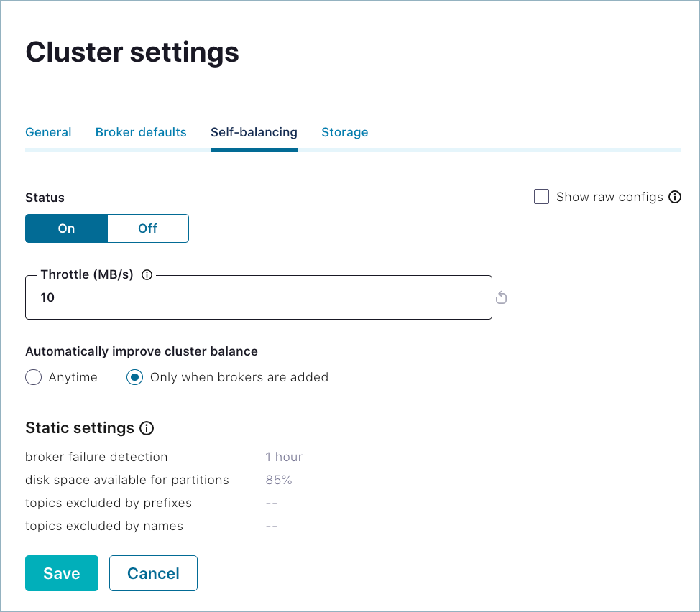Turn self-balancing status On
This screenshot has height=612, width=700.
click(67, 228)
